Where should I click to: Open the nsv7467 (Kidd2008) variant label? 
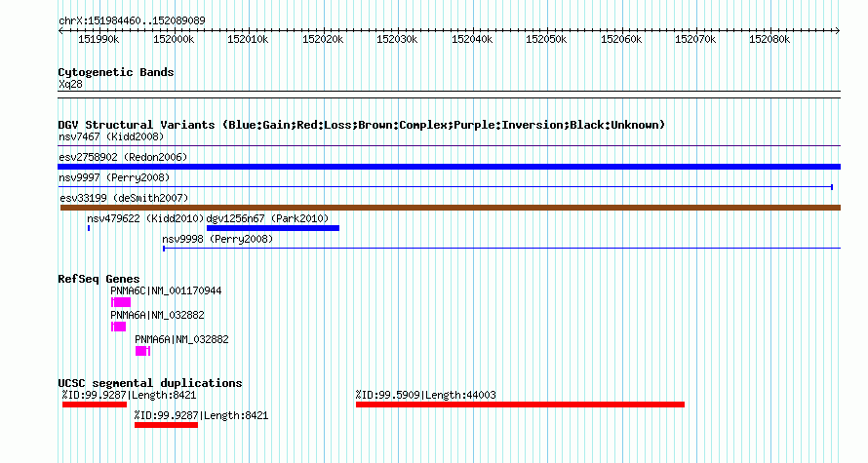[111, 136]
